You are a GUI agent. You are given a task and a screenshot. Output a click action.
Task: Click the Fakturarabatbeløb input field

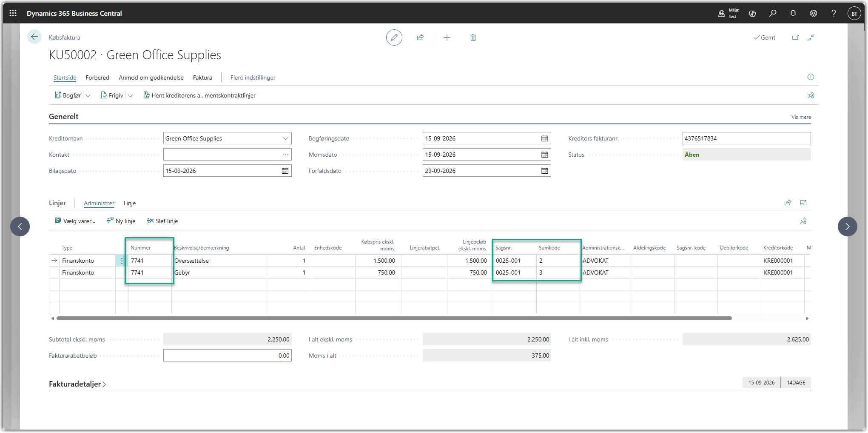click(228, 356)
